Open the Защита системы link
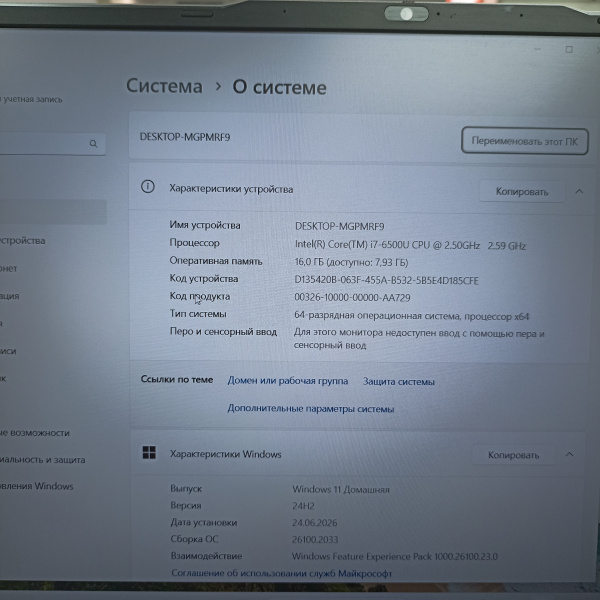 coord(399,382)
